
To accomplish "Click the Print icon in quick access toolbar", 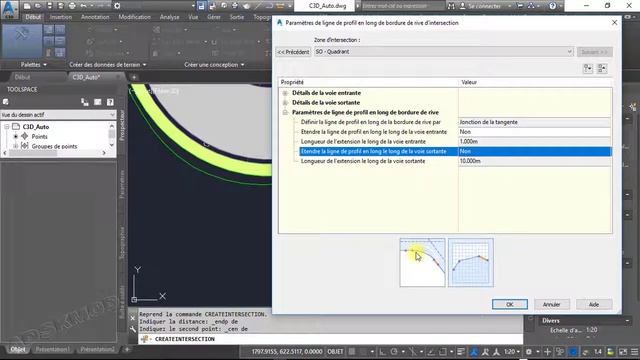I will coord(72,6).
